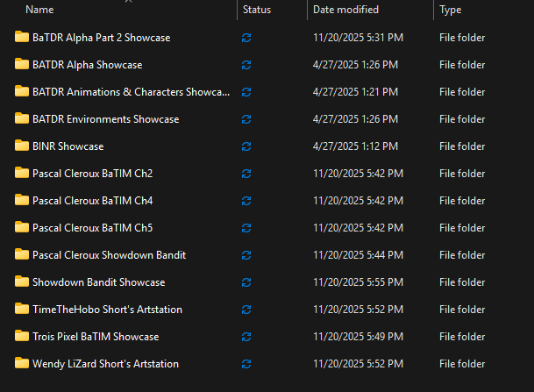534x392 pixels.
Task: Click sync status icon for BATDR Alpha Showcase
Action: (246, 65)
